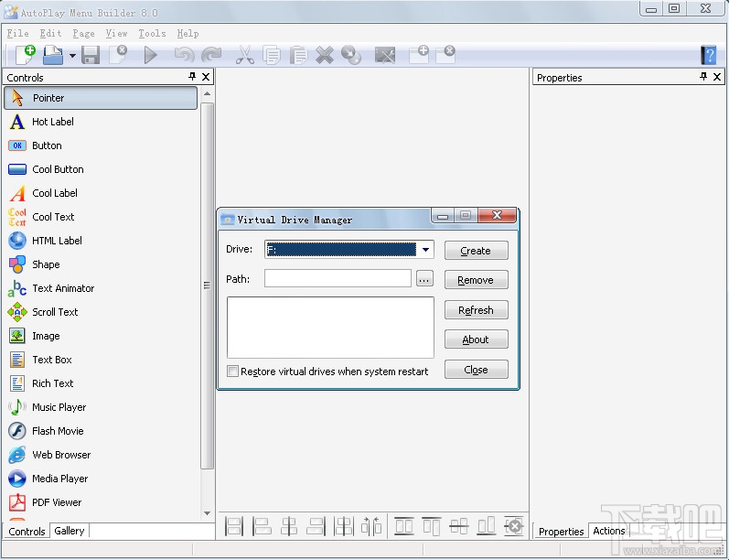Open the Edit menu

50,34
